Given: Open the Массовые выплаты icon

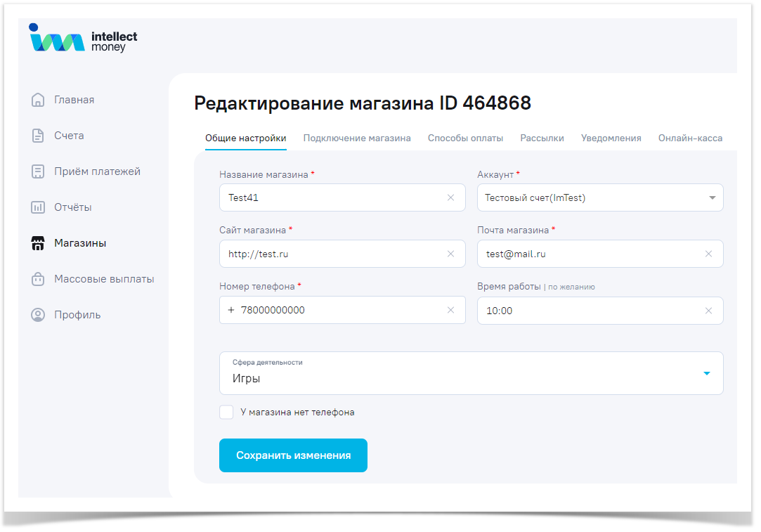Looking at the screenshot, I should (x=38, y=279).
